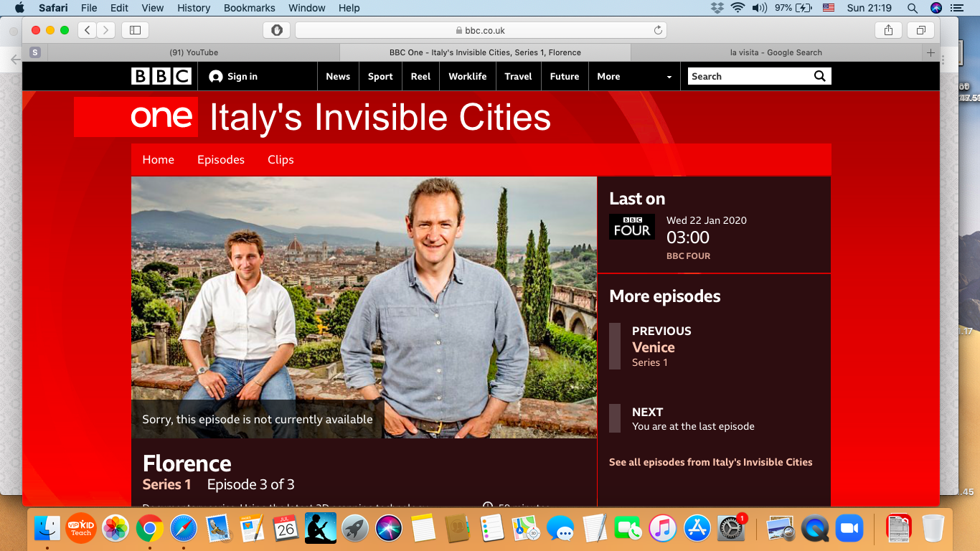This screenshot has width=980, height=551.
Task: Click the Safari address bar
Action: pos(479,30)
